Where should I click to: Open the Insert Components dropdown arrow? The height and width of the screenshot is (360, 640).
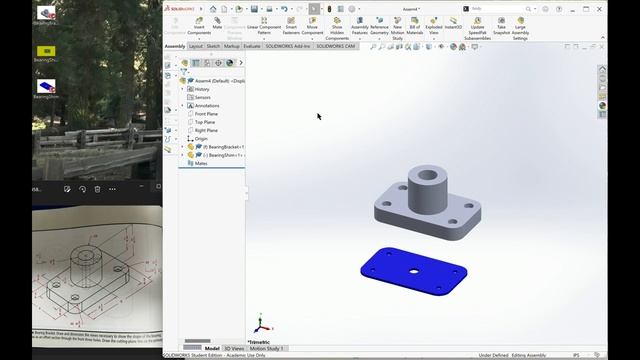pyautogui.click(x=199, y=39)
